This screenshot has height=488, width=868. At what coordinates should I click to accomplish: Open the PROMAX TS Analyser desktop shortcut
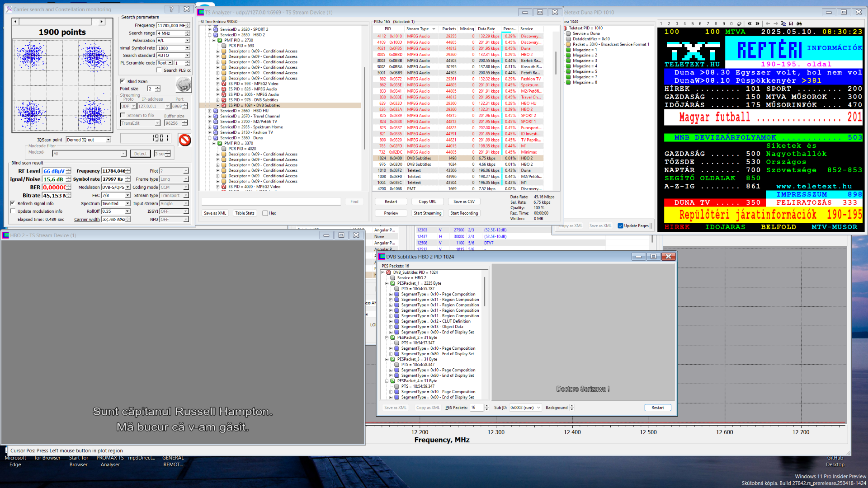tap(110, 461)
